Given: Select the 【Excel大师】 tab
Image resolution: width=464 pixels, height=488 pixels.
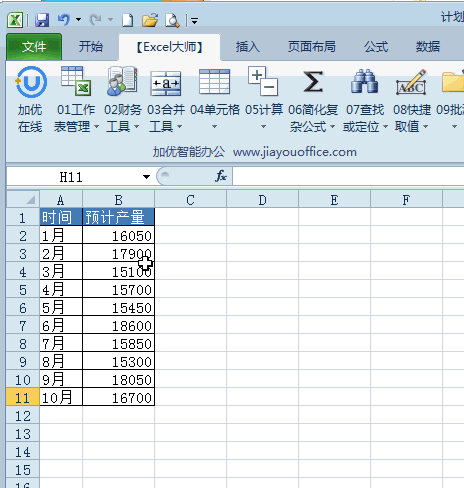Looking at the screenshot, I should (x=169, y=47).
